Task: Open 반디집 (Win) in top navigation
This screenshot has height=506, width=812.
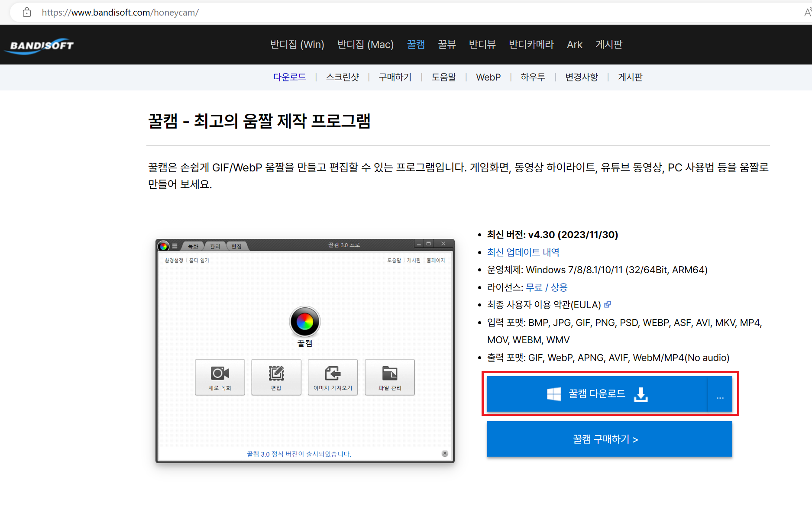Action: (297, 44)
